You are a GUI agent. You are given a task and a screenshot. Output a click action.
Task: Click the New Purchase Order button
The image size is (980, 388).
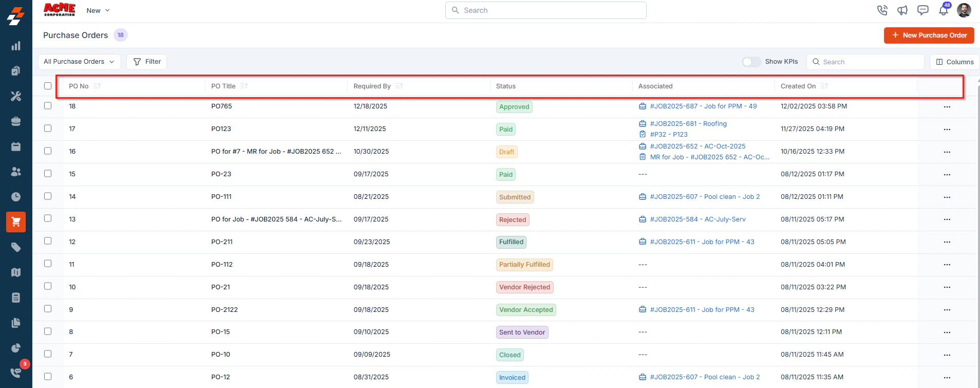pos(929,35)
